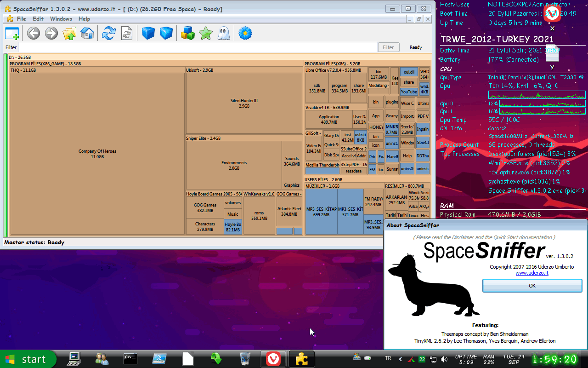Open the Help menu
This screenshot has height=368, width=588.
coord(84,19)
